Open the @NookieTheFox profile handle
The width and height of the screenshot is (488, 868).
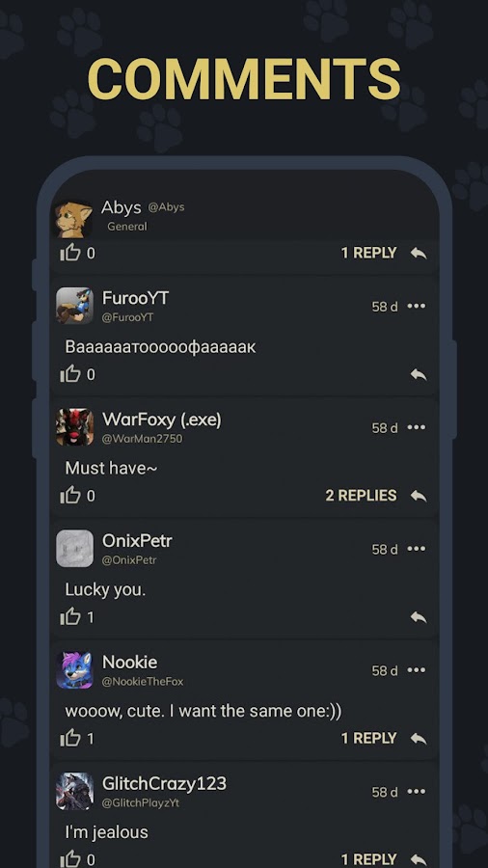tap(143, 682)
